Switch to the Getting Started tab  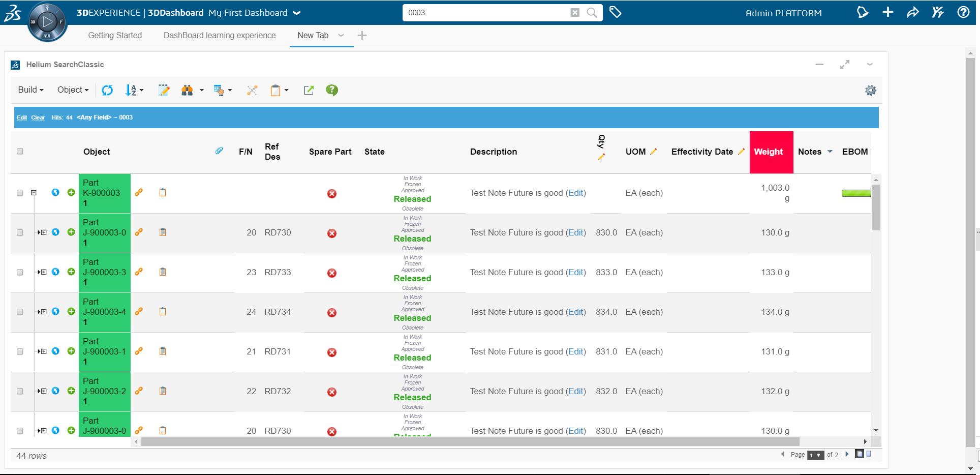[x=115, y=35]
